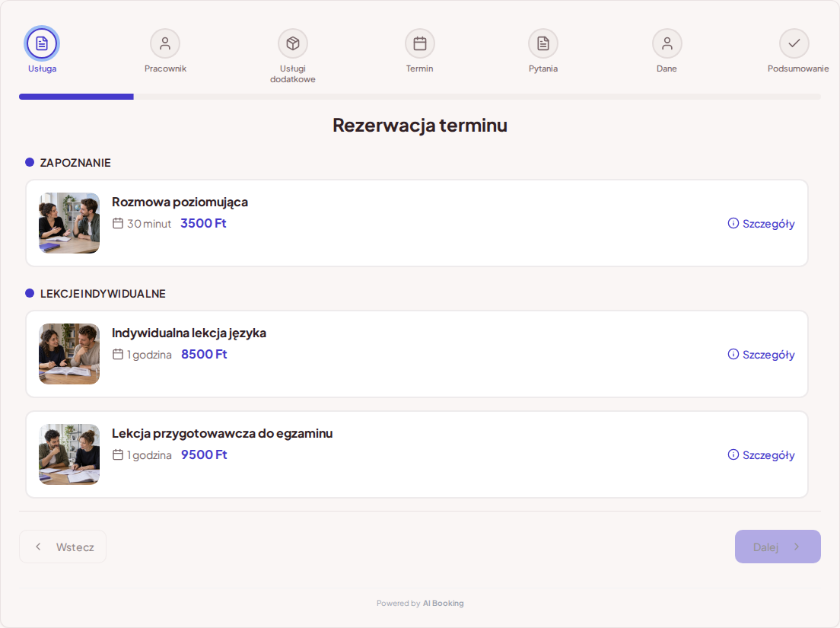The width and height of the screenshot is (840, 628).
Task: Click calendar icon next to 30 minut
Action: pyautogui.click(x=118, y=223)
